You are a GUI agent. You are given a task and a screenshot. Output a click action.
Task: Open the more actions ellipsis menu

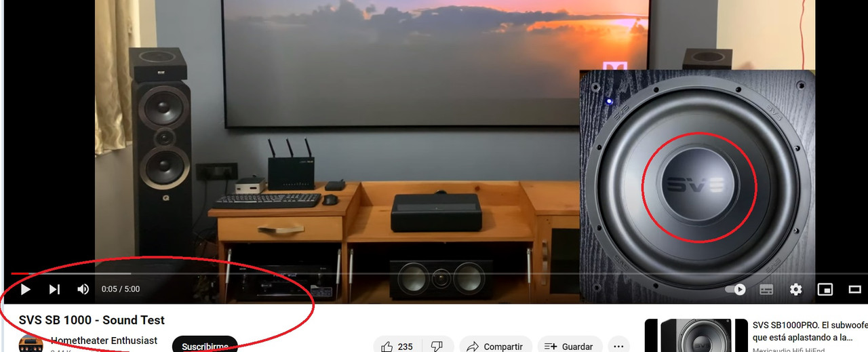618,346
